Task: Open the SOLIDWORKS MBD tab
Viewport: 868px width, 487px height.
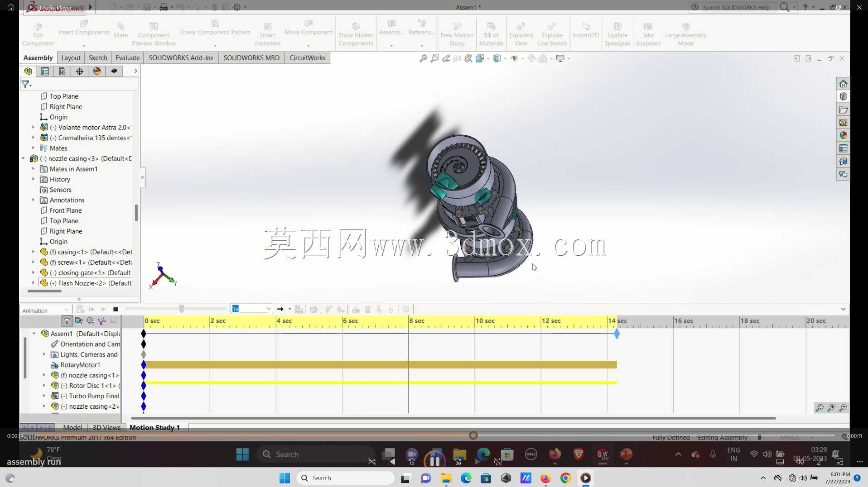Action: [251, 58]
